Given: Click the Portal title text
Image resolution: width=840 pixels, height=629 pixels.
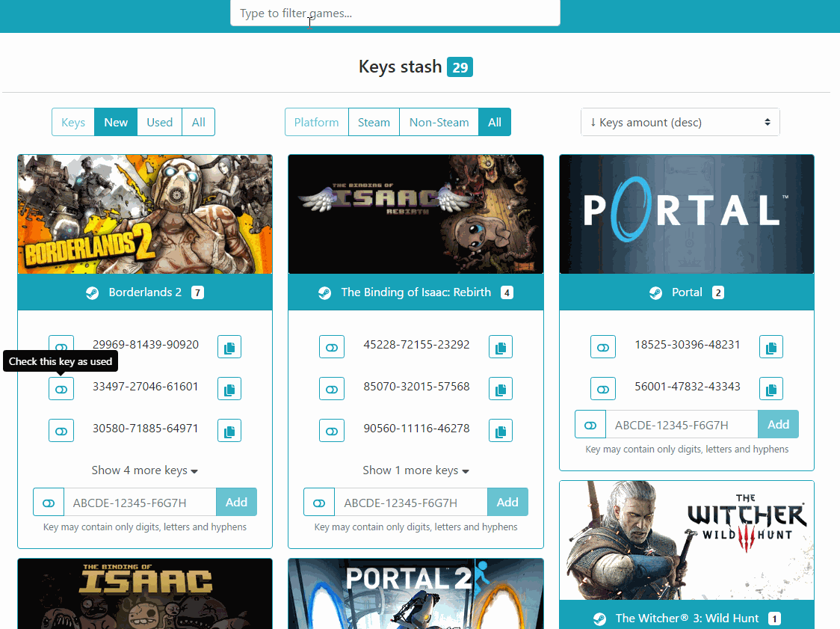Looking at the screenshot, I should (687, 292).
